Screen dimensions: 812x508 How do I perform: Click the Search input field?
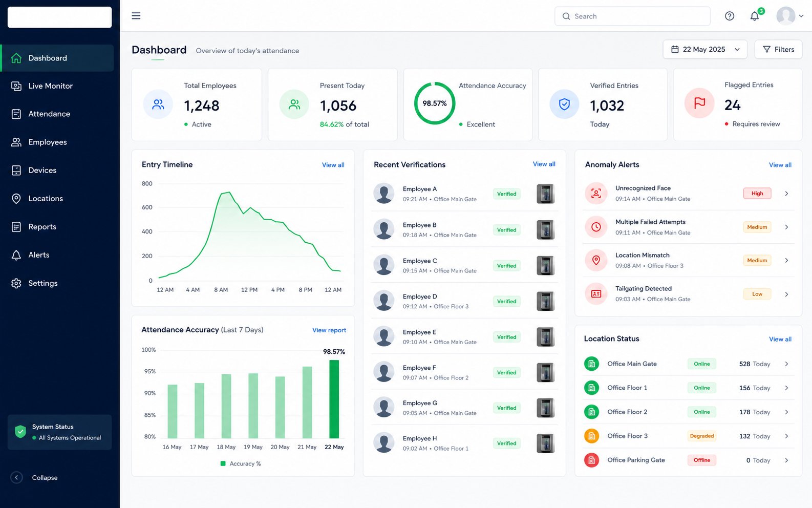pyautogui.click(x=632, y=16)
